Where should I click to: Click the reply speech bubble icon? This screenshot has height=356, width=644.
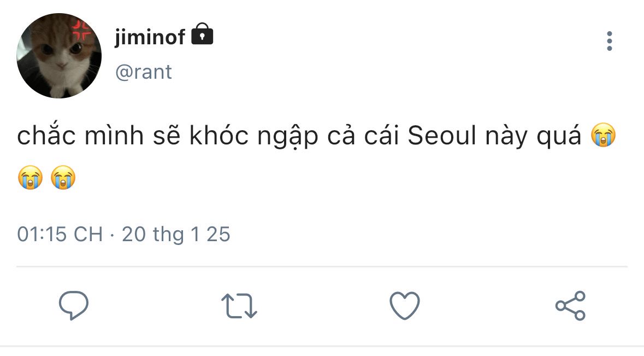[74, 305]
